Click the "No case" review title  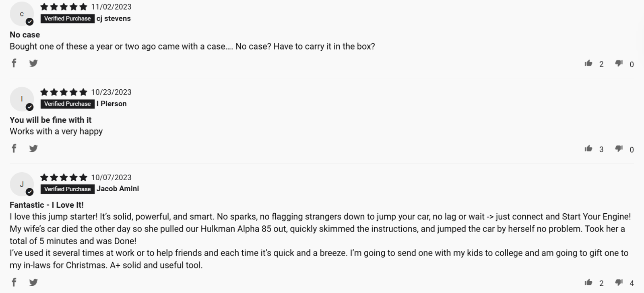pyautogui.click(x=25, y=35)
